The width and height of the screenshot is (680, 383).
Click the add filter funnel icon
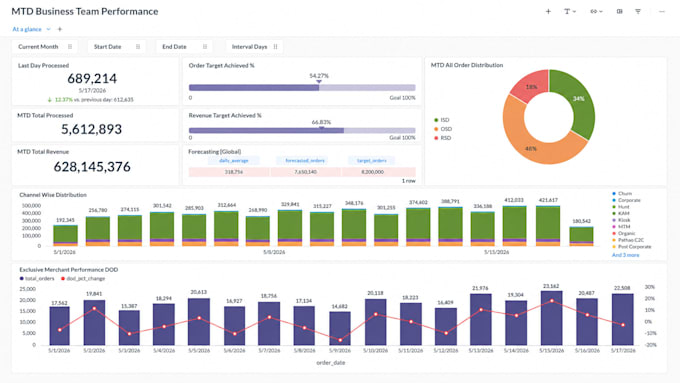tap(638, 11)
